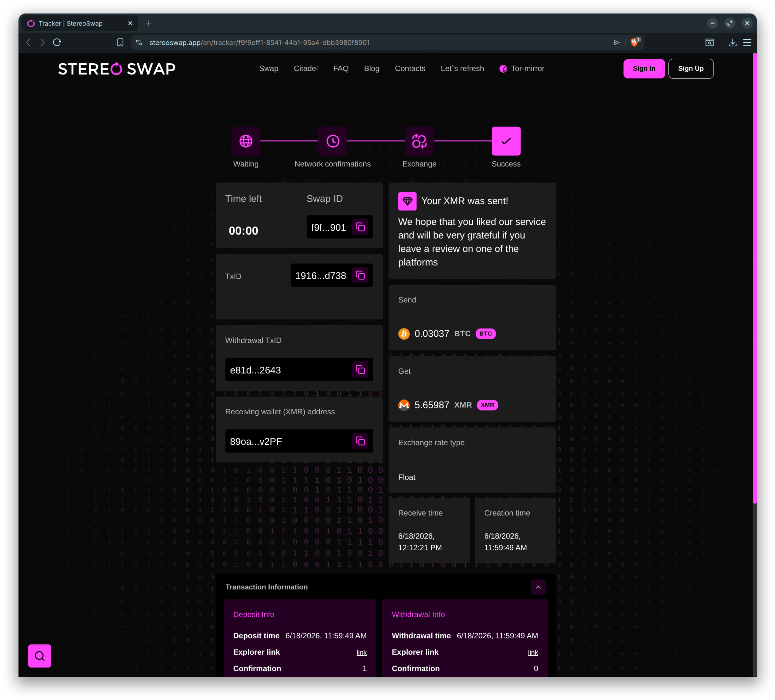Click the 0.03037 send amount
Image resolution: width=775 pixels, height=700 pixels.
(432, 334)
